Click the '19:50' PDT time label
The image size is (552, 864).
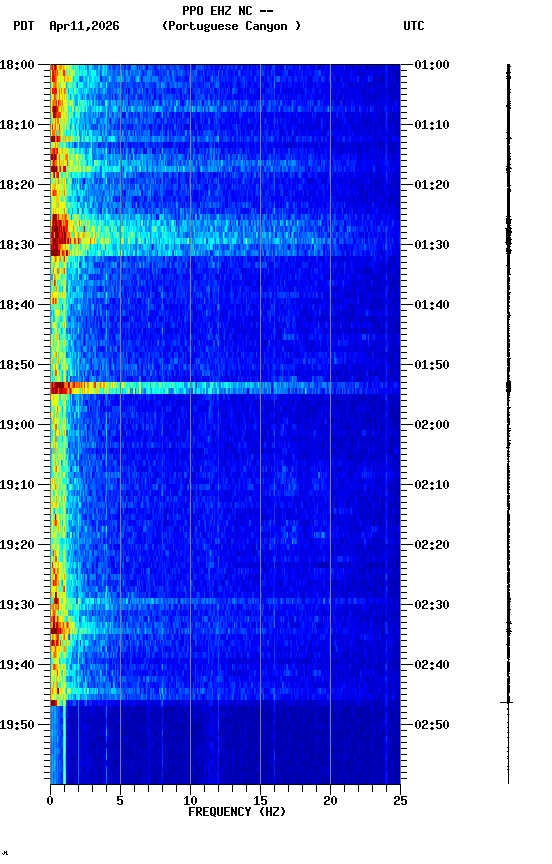tap(17, 725)
